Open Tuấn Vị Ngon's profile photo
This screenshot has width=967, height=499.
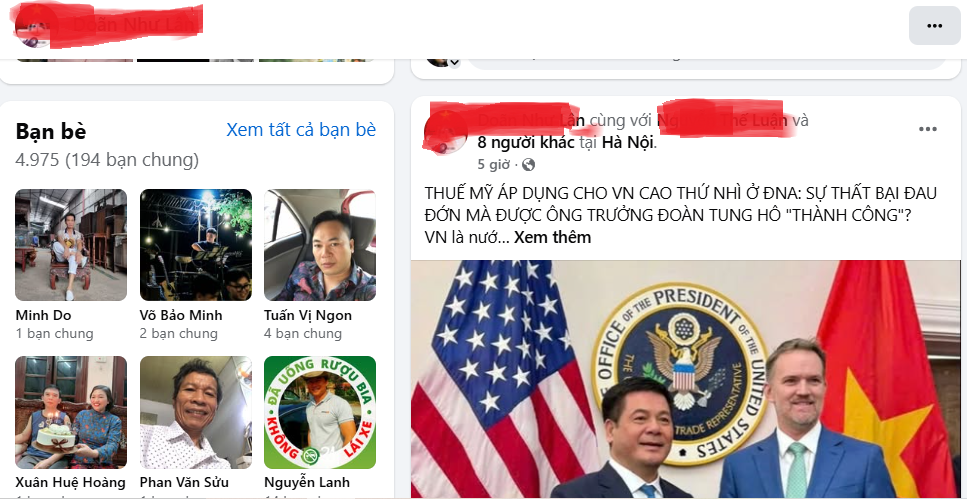coord(319,245)
